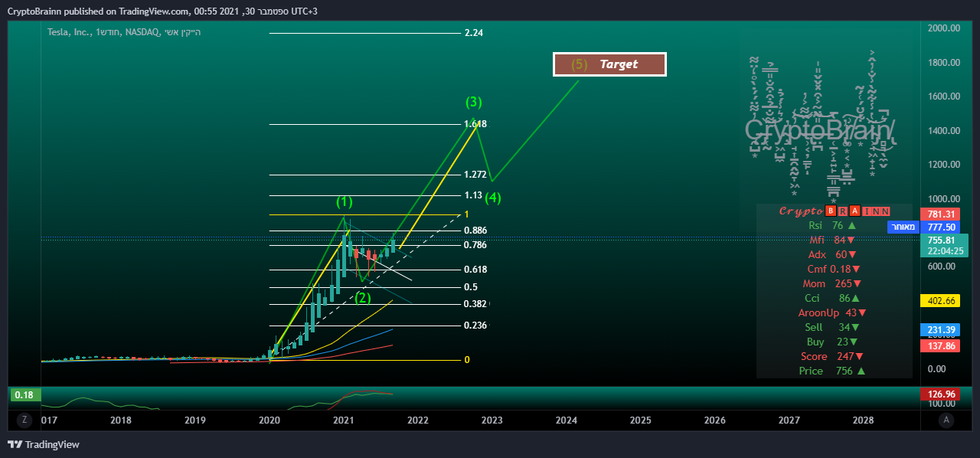Click the Cmf 0.18 row
This screenshot has width=980, height=458.
click(x=834, y=269)
